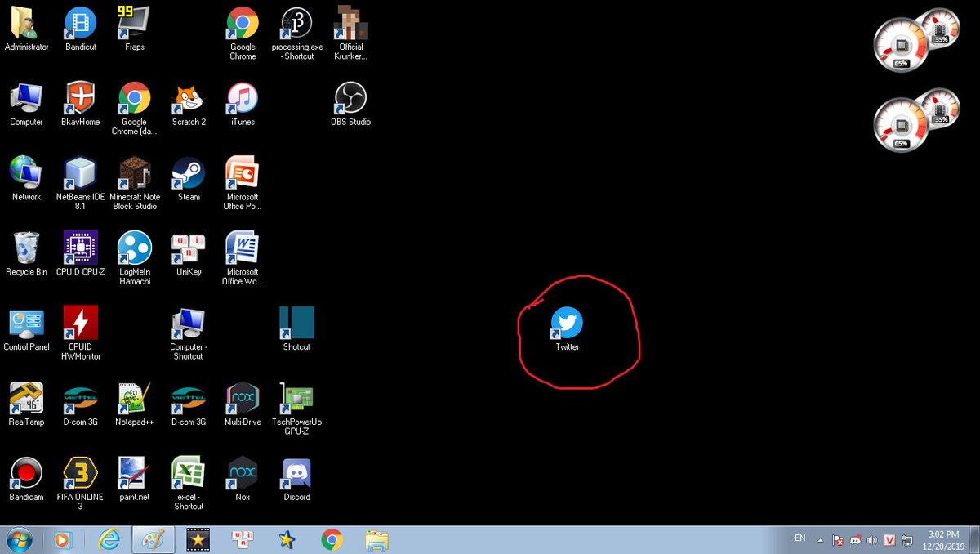This screenshot has height=554, width=980.
Task: Click the Show desktop strip
Action: 974,539
